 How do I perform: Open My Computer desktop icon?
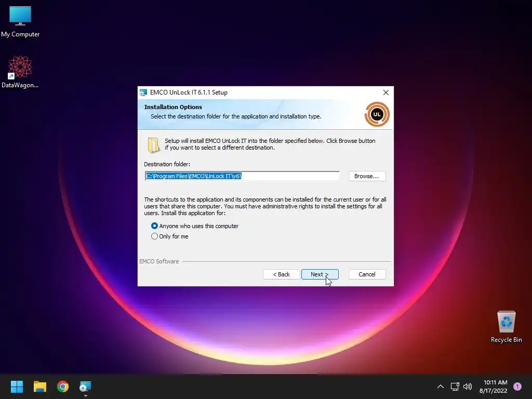tap(20, 21)
